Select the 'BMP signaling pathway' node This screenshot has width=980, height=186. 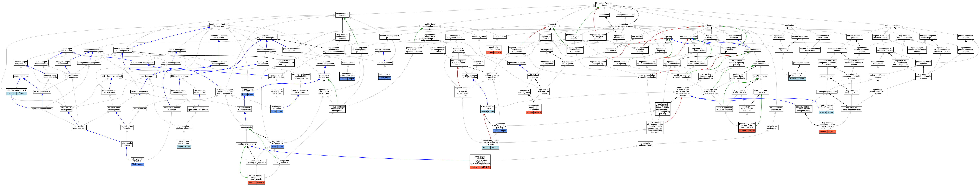(487, 109)
